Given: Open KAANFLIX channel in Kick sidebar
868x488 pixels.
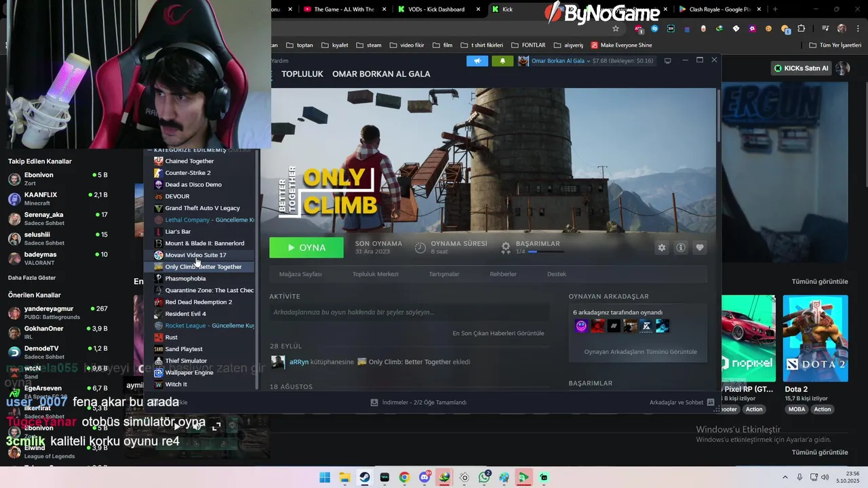Looking at the screenshot, I should coord(58,199).
